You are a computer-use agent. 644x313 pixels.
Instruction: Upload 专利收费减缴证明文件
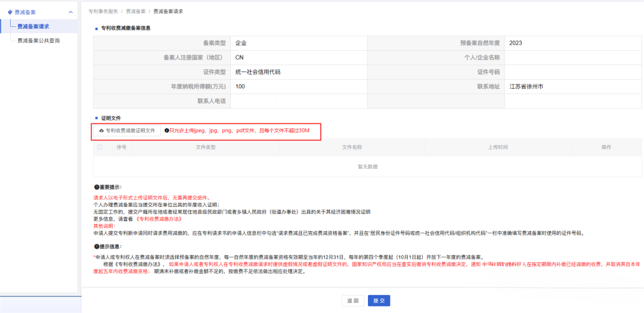pyautogui.click(x=126, y=131)
